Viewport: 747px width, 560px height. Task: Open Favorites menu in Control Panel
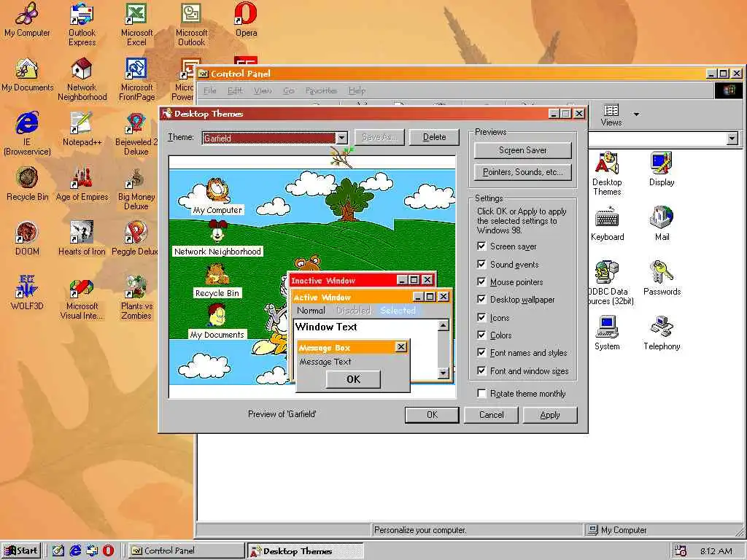tap(321, 90)
